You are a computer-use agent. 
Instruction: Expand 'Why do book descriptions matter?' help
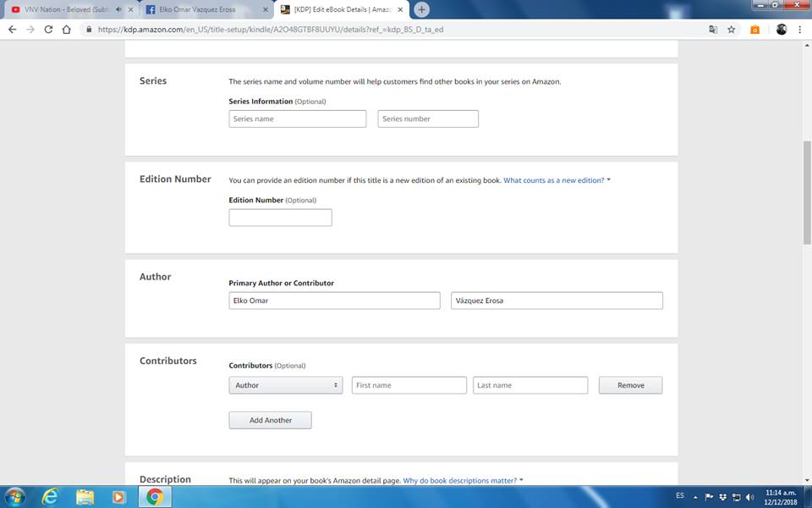click(x=462, y=481)
